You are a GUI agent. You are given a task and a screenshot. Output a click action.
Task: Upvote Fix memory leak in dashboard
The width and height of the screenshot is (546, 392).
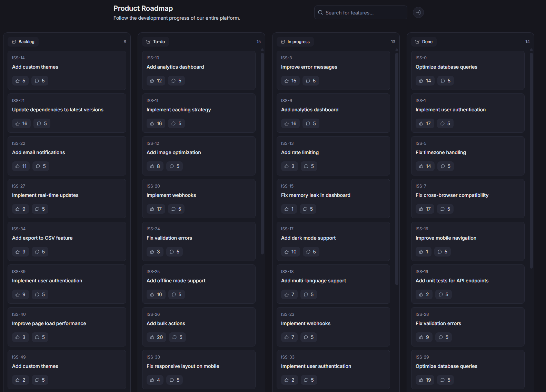[x=289, y=209]
